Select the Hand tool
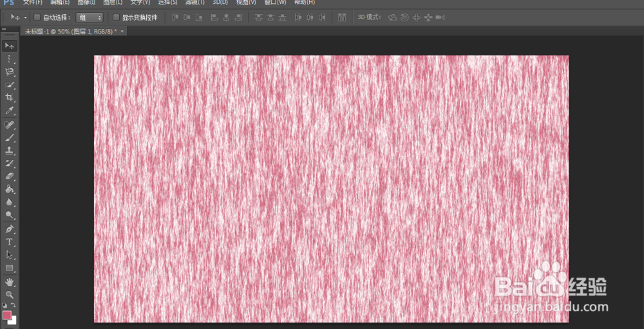644x329 pixels. point(10,282)
